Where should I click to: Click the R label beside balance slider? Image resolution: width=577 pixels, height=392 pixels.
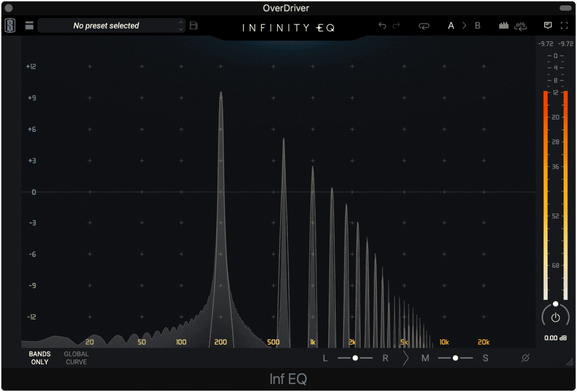click(385, 358)
